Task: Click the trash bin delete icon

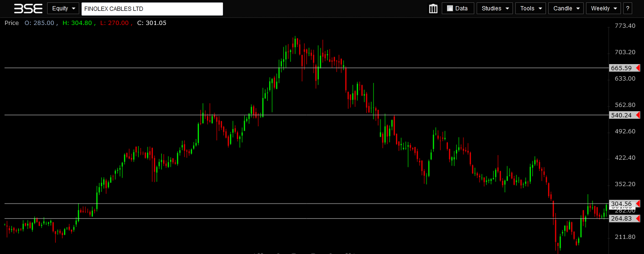Action: [433, 8]
